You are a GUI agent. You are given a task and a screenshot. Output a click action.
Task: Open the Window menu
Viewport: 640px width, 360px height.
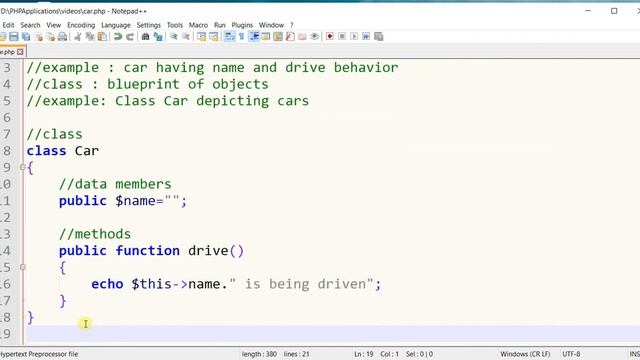click(271, 25)
